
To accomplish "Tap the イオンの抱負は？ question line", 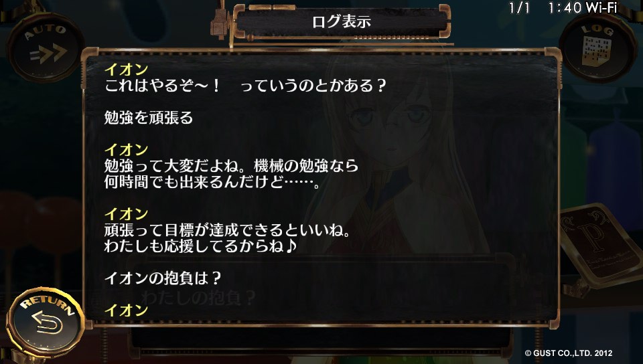I will 163,278.
